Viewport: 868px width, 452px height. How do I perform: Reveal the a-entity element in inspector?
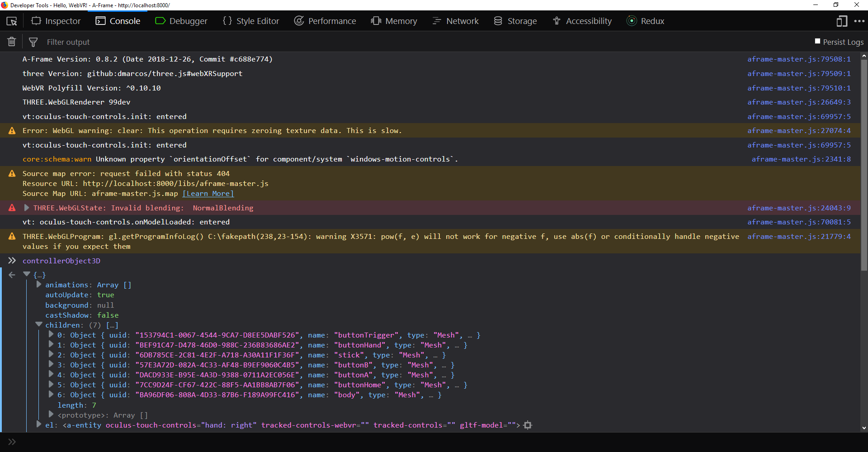click(528, 425)
